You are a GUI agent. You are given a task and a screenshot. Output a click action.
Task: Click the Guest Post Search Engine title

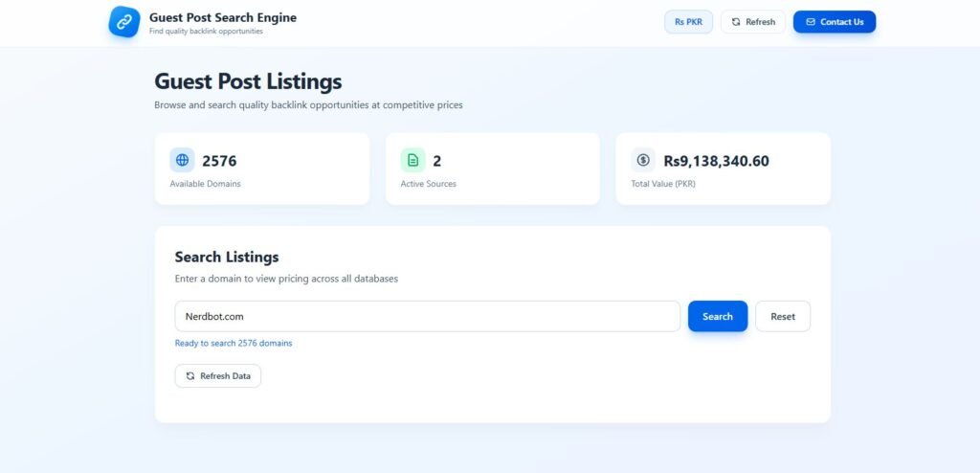click(222, 17)
